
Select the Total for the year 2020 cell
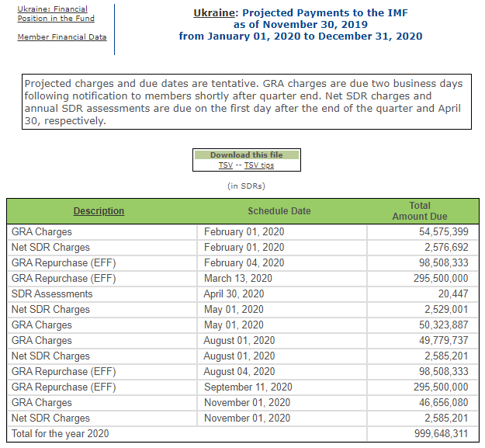(61, 434)
